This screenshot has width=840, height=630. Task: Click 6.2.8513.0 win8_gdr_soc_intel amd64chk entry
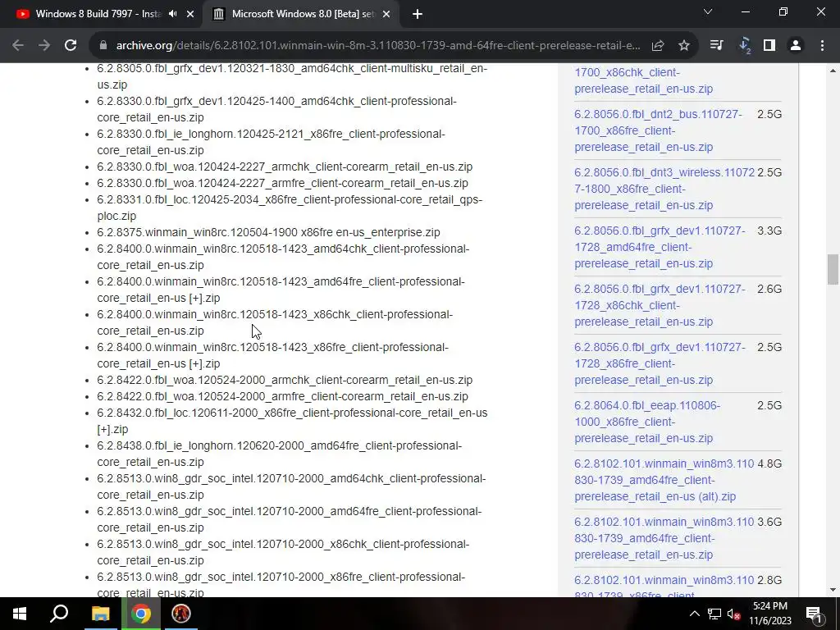[291, 486]
